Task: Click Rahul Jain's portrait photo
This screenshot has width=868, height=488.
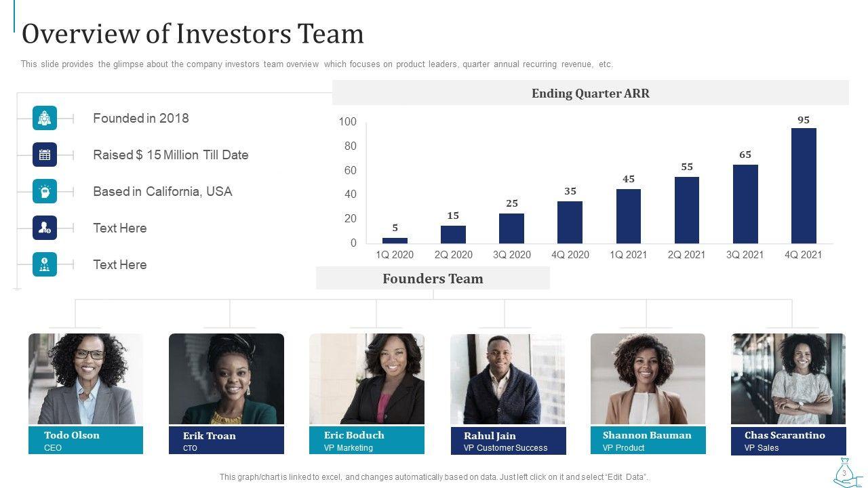Action: coord(507,380)
